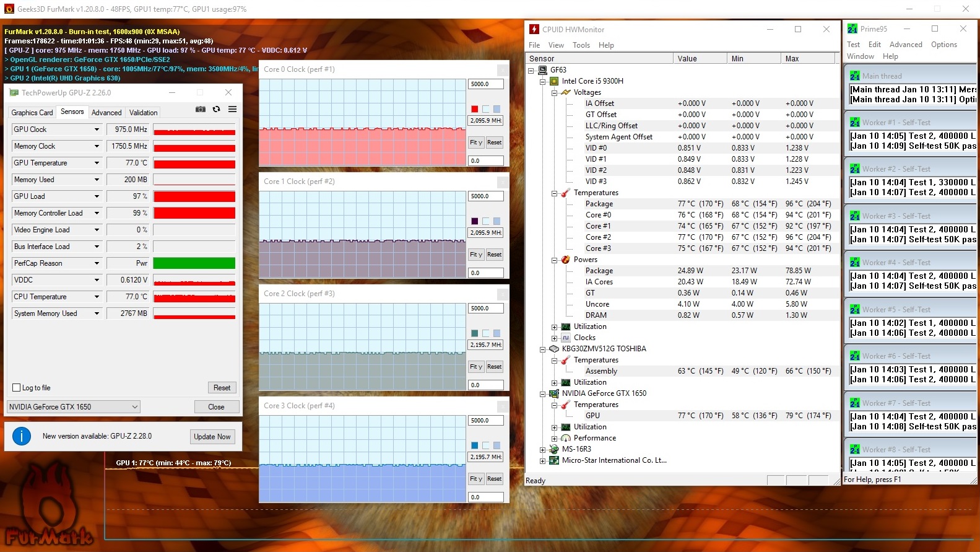Open the Test menu in Prime95

(x=853, y=45)
